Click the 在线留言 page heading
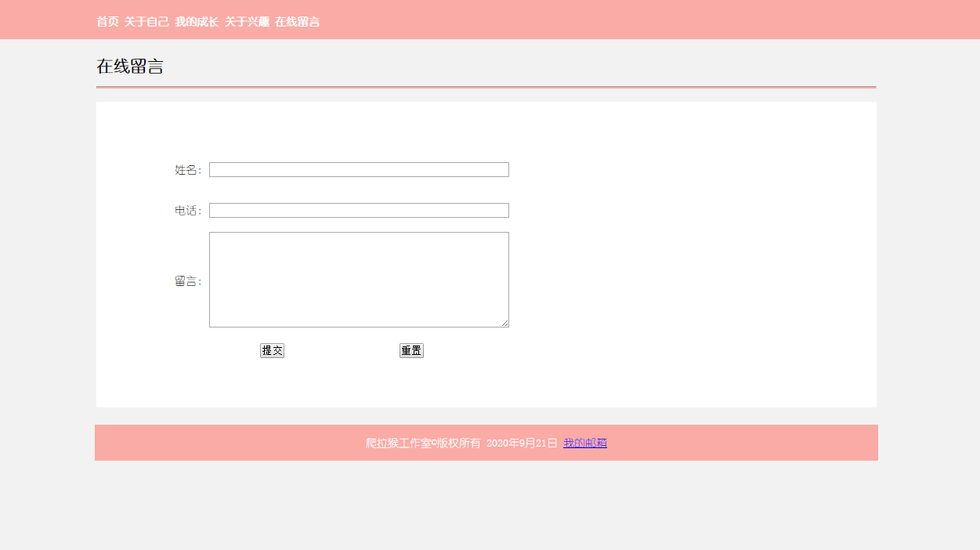The width and height of the screenshot is (980, 550). pyautogui.click(x=130, y=67)
